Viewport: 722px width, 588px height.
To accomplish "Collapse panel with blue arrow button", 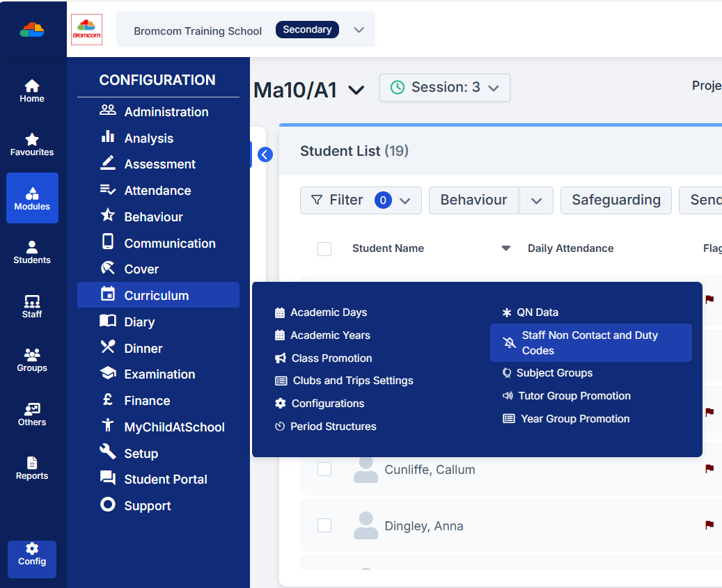I will click(x=265, y=154).
